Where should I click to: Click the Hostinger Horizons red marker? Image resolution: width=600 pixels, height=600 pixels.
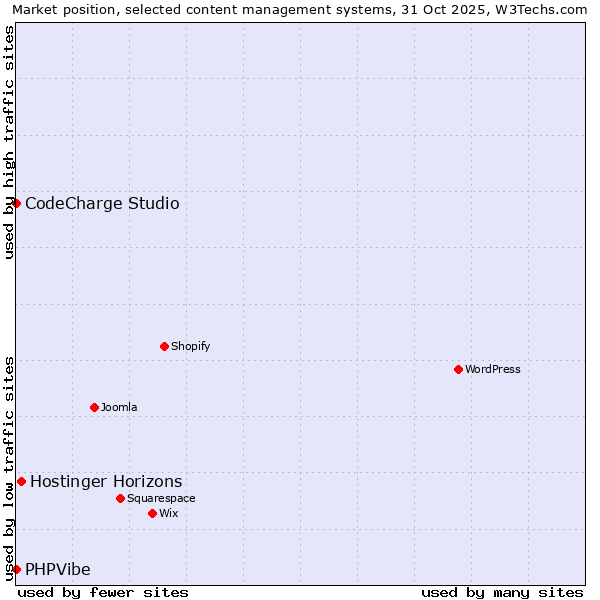click(x=21, y=481)
